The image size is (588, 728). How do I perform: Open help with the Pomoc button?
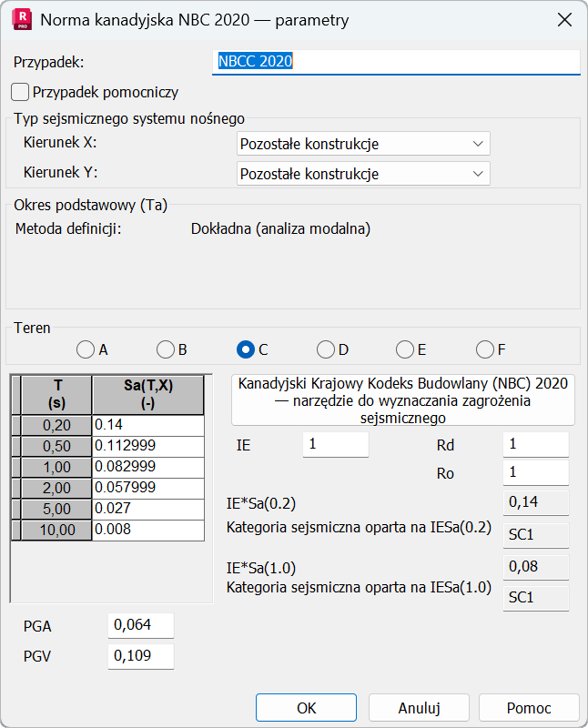click(529, 708)
